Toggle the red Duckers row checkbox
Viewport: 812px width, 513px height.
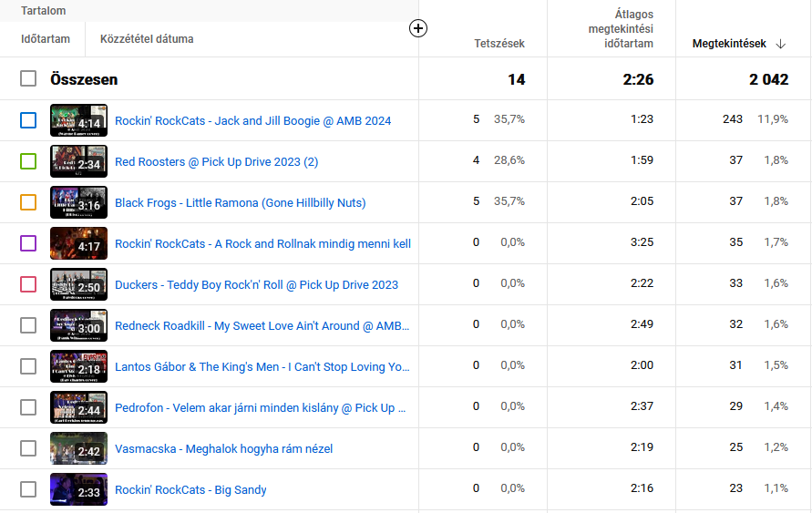click(x=28, y=284)
